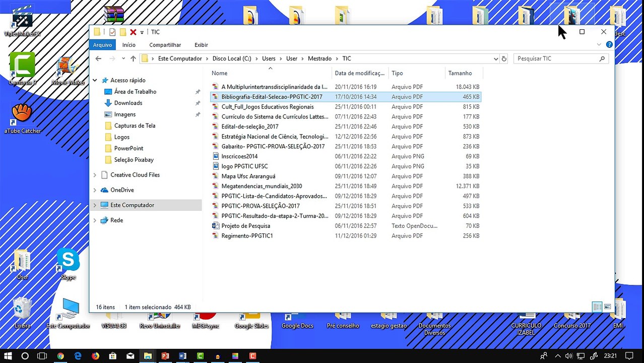Switch to the Início ribbon tab
The height and width of the screenshot is (363, 644).
pyautogui.click(x=129, y=45)
